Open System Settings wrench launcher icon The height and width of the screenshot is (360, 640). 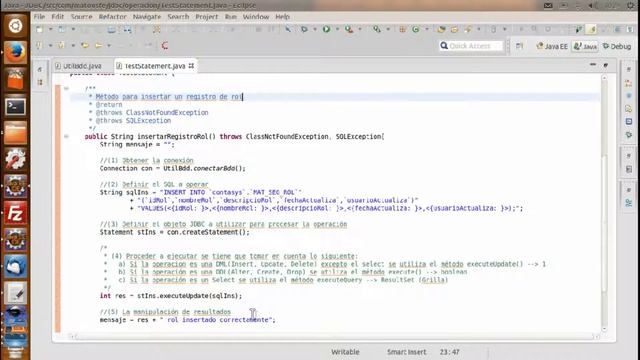16,159
